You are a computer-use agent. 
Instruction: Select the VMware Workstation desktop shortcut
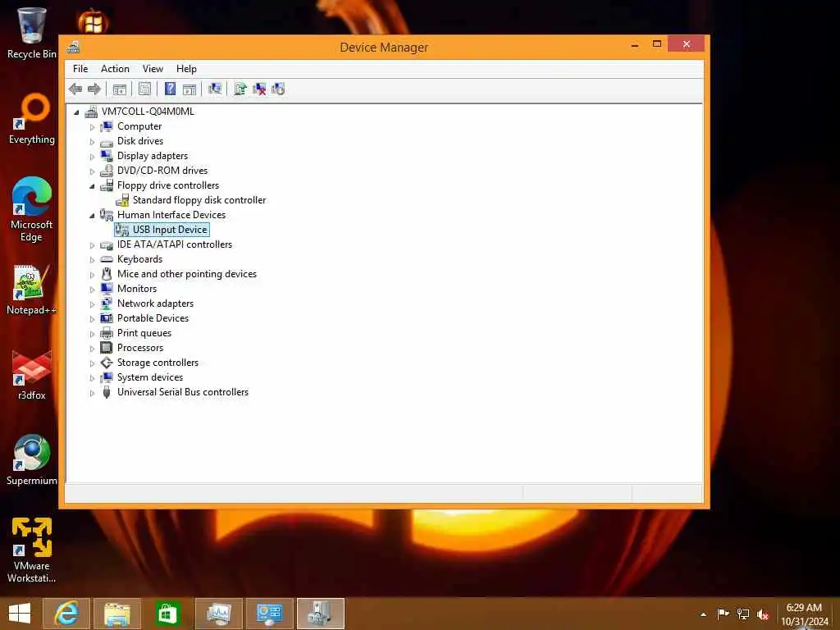pyautogui.click(x=32, y=550)
